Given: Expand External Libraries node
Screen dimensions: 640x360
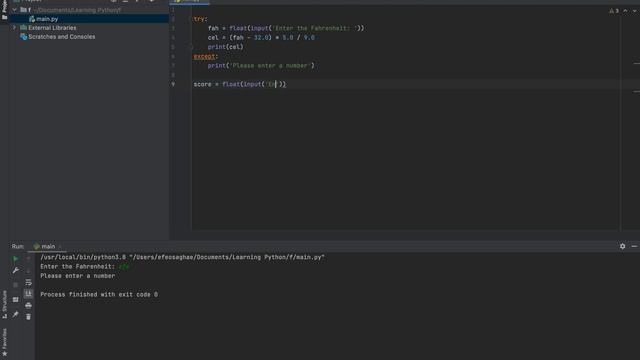Looking at the screenshot, I should [x=14, y=28].
